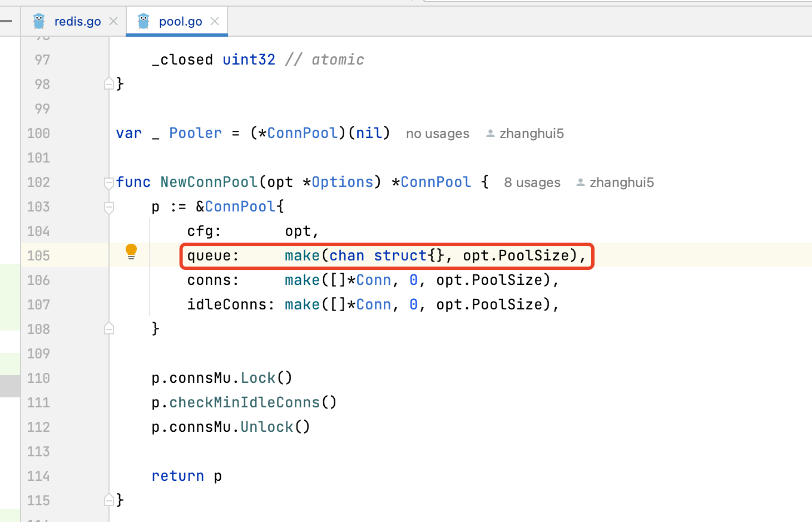Click line number 110 in the gutter
This screenshot has height=522, width=812.
pyautogui.click(x=38, y=378)
